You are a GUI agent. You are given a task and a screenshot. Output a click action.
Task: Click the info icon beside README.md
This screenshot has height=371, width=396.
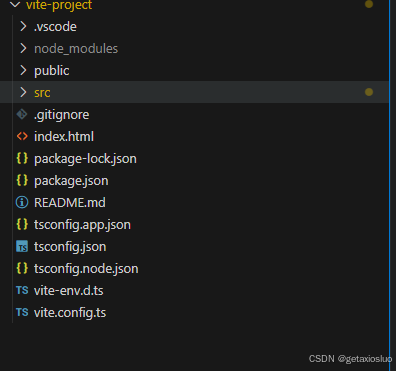coord(22,202)
